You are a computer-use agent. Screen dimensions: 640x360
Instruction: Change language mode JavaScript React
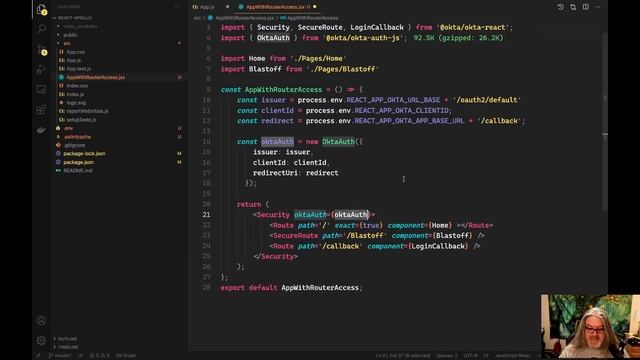point(512,356)
